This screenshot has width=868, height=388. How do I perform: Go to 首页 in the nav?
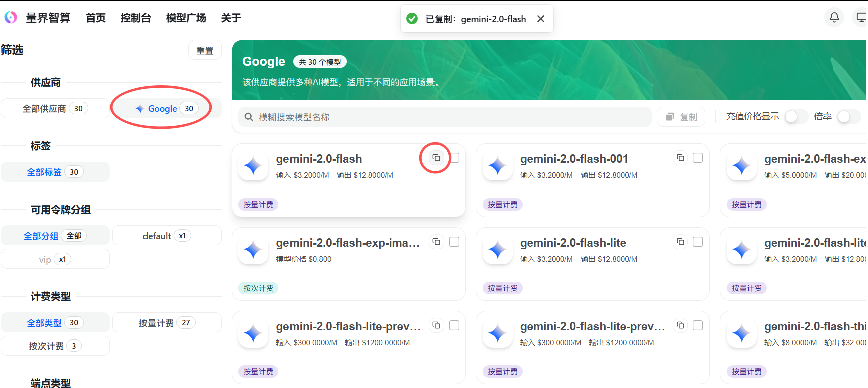pyautogui.click(x=96, y=18)
